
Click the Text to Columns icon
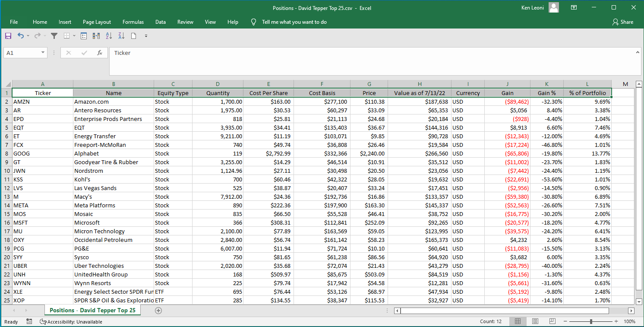point(96,36)
